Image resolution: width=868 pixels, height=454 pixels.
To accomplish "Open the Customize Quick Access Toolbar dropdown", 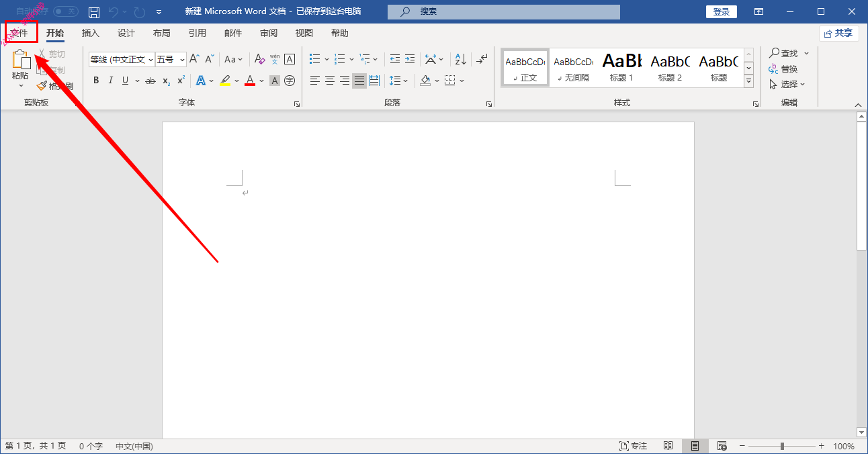I will 159,12.
